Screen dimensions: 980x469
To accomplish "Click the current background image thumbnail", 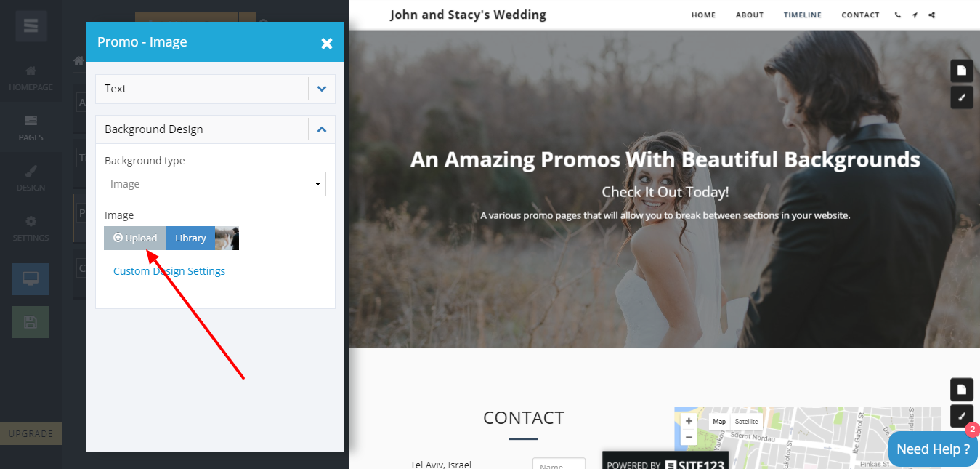I will 227,238.
